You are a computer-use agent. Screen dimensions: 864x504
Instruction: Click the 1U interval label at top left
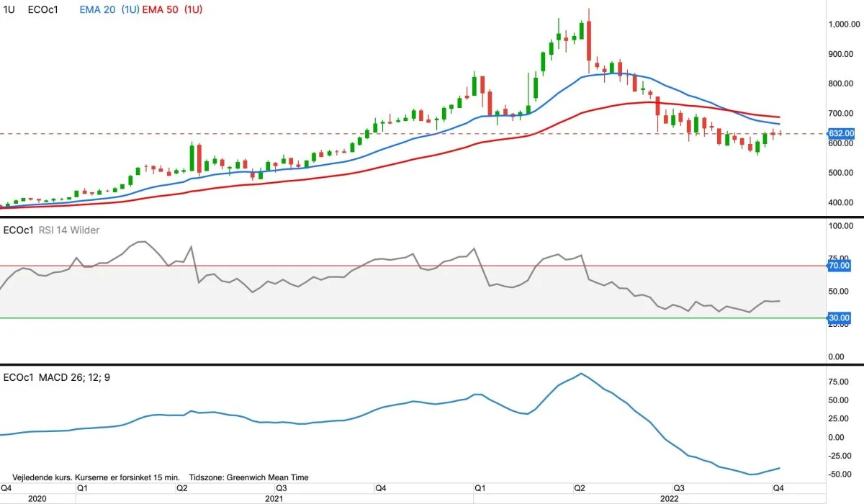click(9, 10)
